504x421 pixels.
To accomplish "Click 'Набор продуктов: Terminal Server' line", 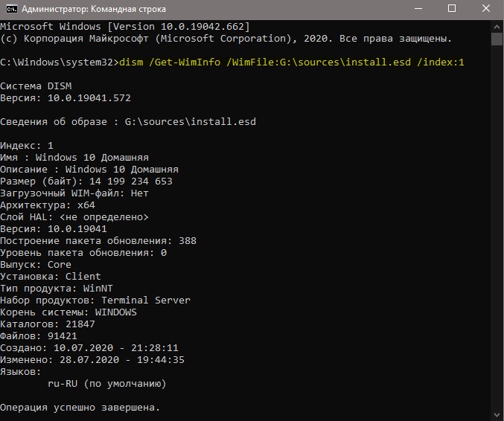I will click(95, 301).
